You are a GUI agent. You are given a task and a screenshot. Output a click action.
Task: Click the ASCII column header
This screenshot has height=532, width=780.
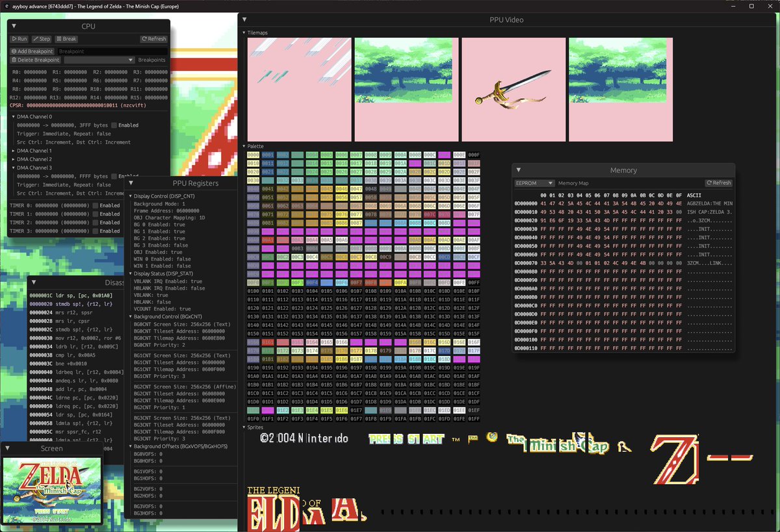click(x=694, y=195)
